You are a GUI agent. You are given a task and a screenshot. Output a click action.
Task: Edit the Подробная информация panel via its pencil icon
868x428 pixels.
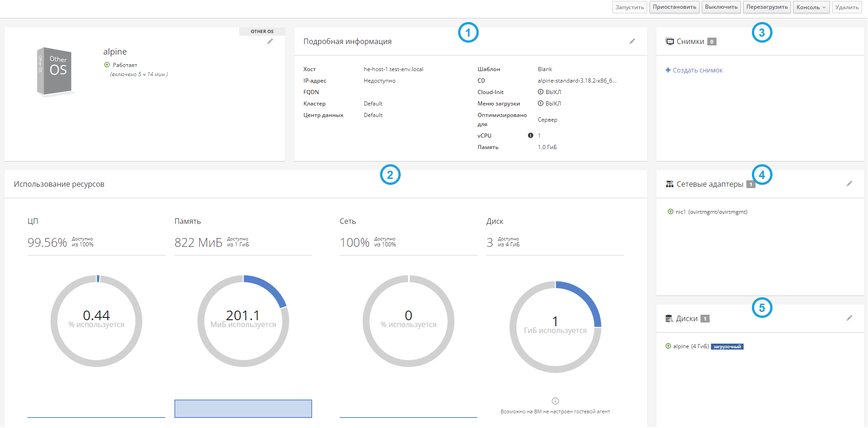(632, 41)
